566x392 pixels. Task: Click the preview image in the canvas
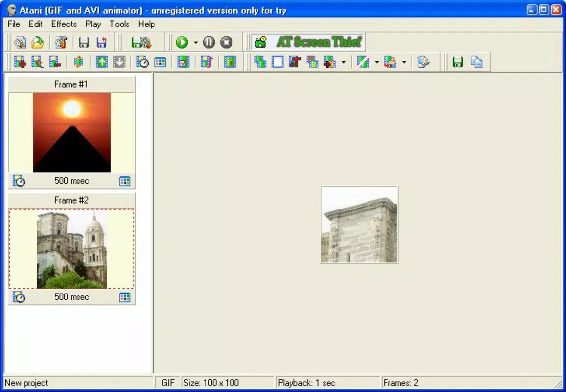point(359,224)
